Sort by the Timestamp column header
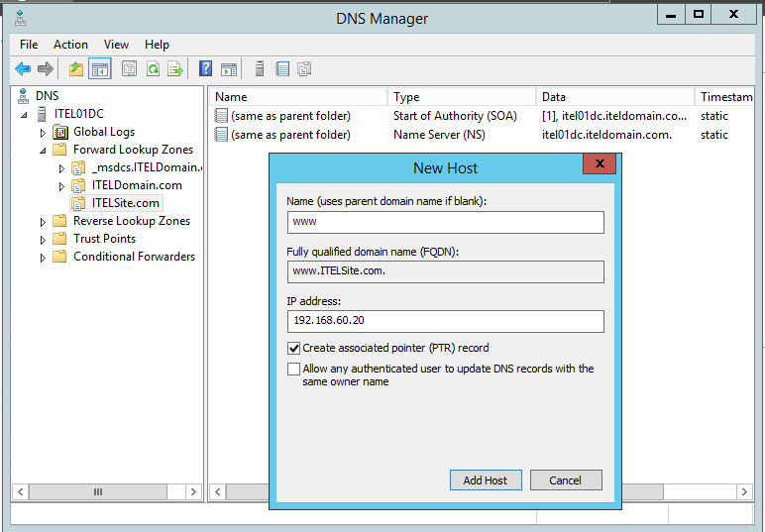The width and height of the screenshot is (765, 532). pos(724,96)
